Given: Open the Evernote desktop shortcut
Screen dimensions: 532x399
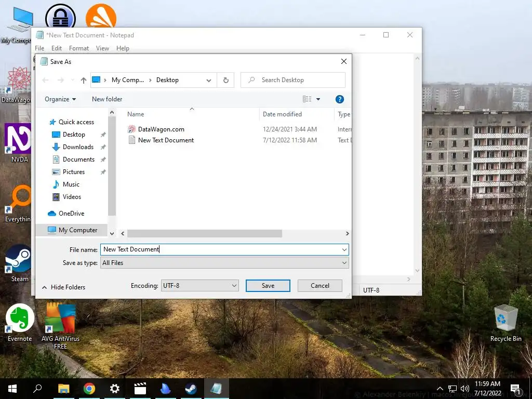Looking at the screenshot, I should 20,323.
